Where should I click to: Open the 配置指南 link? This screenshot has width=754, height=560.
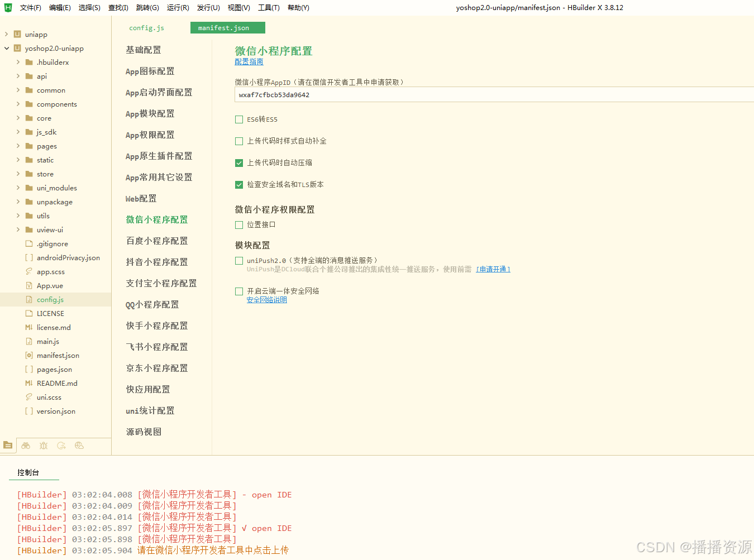coord(249,62)
